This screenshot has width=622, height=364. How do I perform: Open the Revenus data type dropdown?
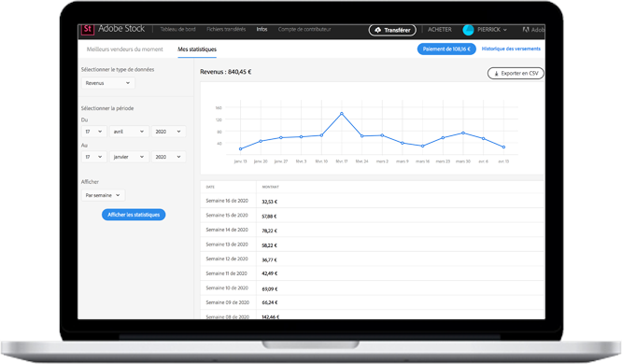pyautogui.click(x=108, y=83)
